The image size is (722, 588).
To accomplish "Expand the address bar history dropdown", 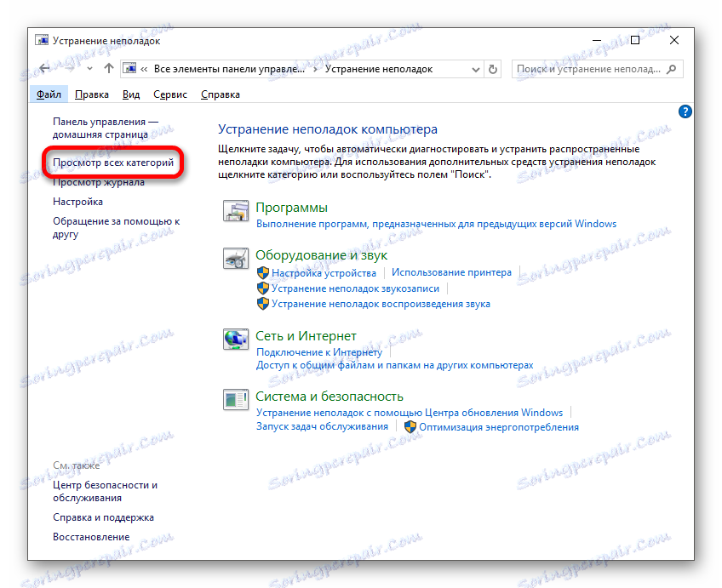I will (x=476, y=70).
